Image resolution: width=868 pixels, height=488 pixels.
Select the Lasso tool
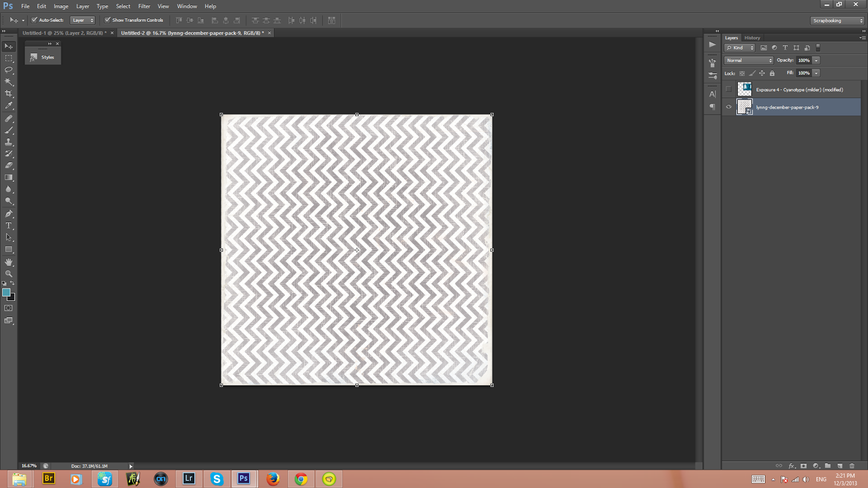tap(9, 70)
